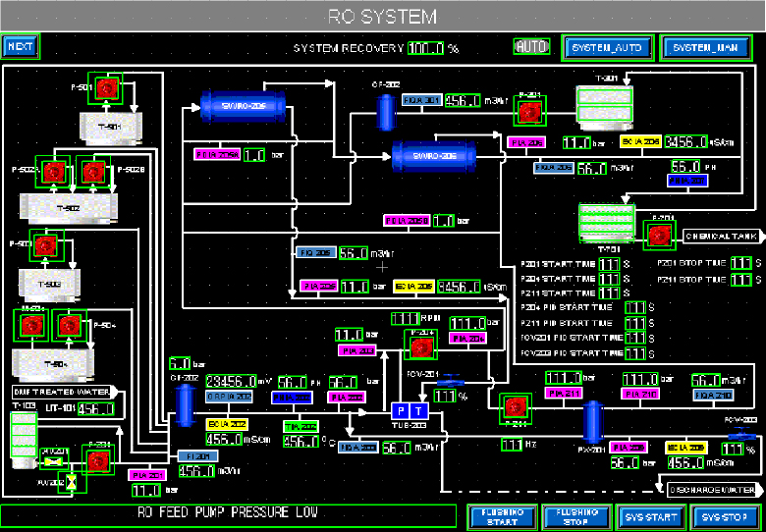Click the LIT-101 level value
This screenshot has height=532, width=766.
point(96,408)
